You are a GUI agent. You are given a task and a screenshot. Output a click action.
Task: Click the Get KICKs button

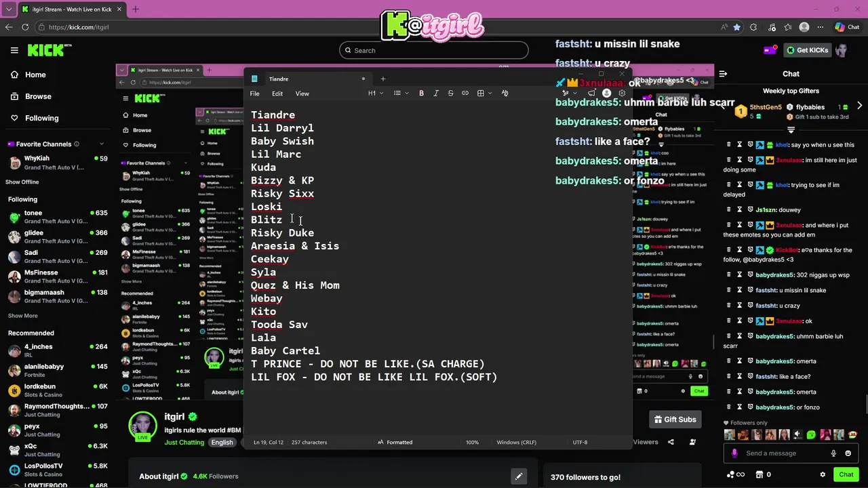(806, 50)
